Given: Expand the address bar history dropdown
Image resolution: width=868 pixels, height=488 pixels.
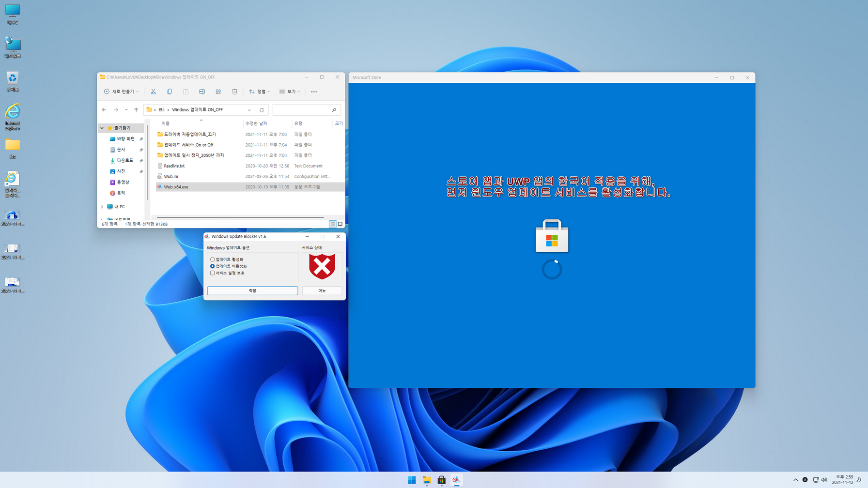Looking at the screenshot, I should point(249,110).
